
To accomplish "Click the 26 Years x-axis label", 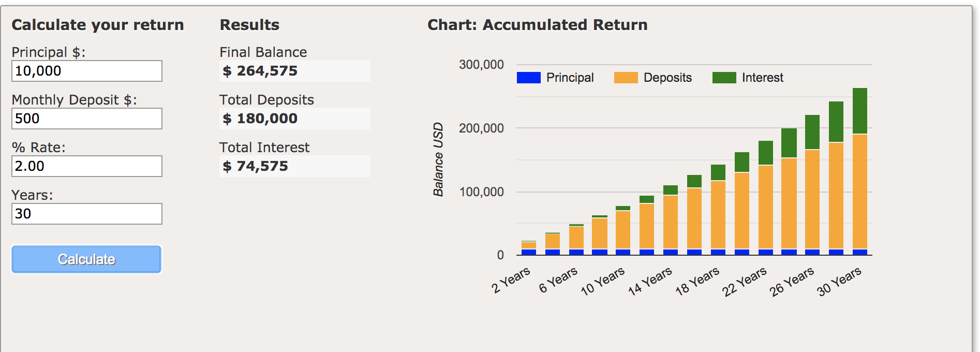I will pyautogui.click(x=792, y=281).
